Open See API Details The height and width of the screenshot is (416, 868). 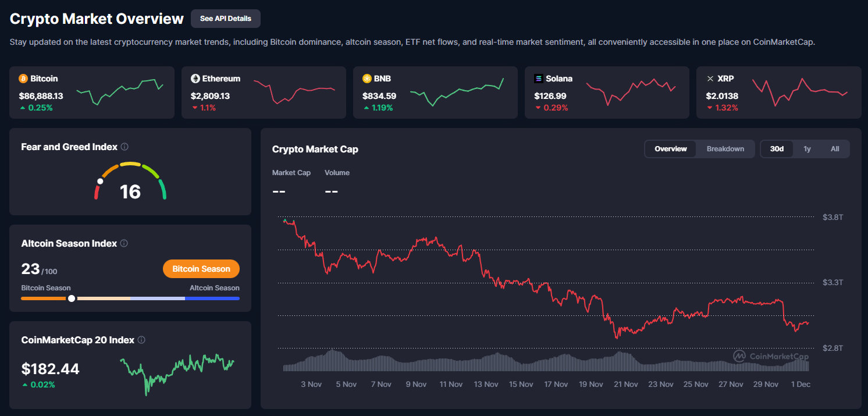tap(225, 18)
